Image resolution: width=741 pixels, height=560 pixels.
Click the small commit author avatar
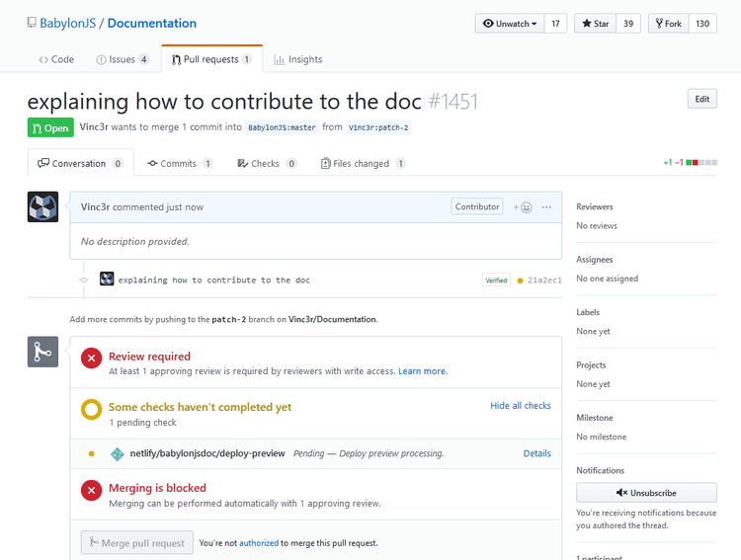click(107, 279)
